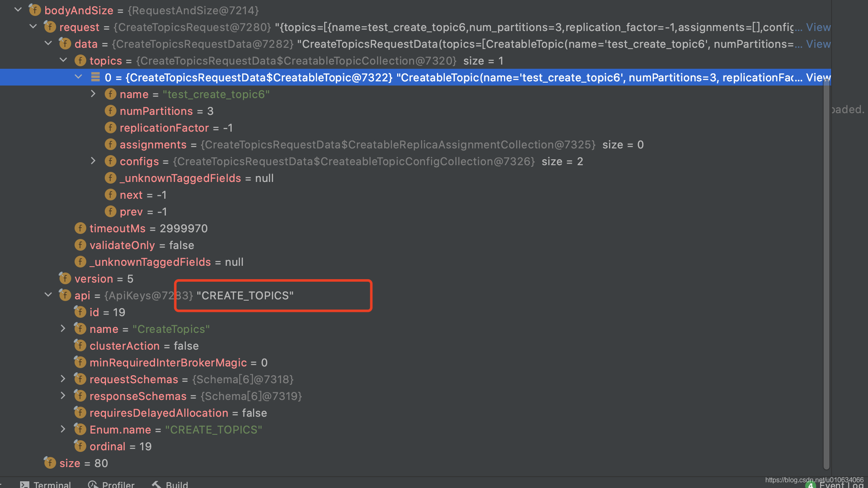
Task: Expand the requestSchemas array node
Action: point(63,379)
